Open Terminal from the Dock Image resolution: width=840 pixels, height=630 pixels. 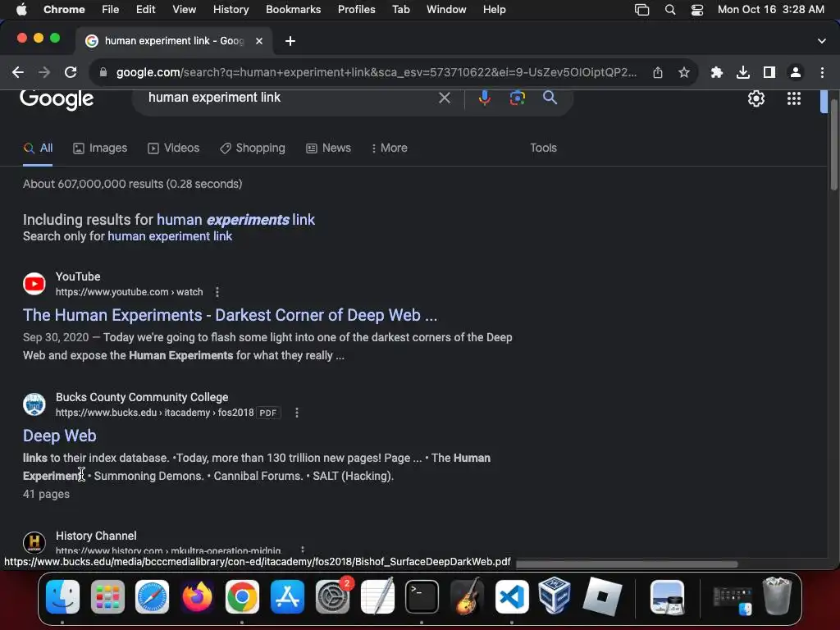[422, 597]
